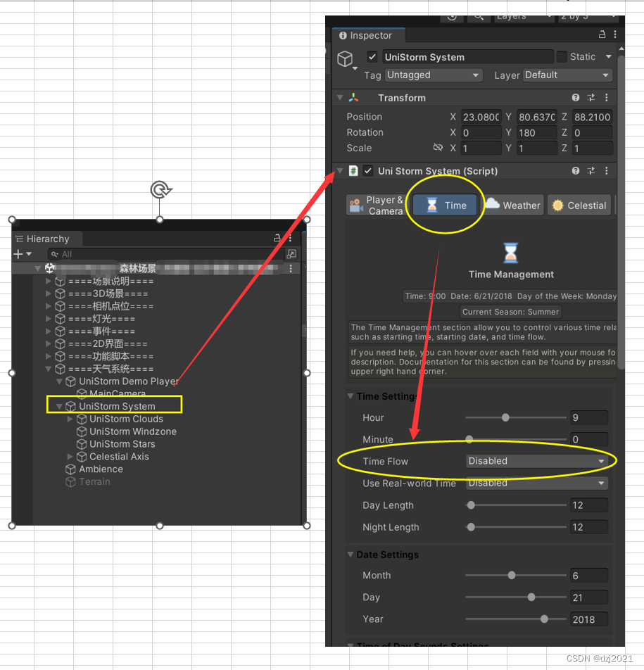Screen dimensions: 644x670
Task: Collapse the 天气系统 group in Hierarchy
Action: 49,369
